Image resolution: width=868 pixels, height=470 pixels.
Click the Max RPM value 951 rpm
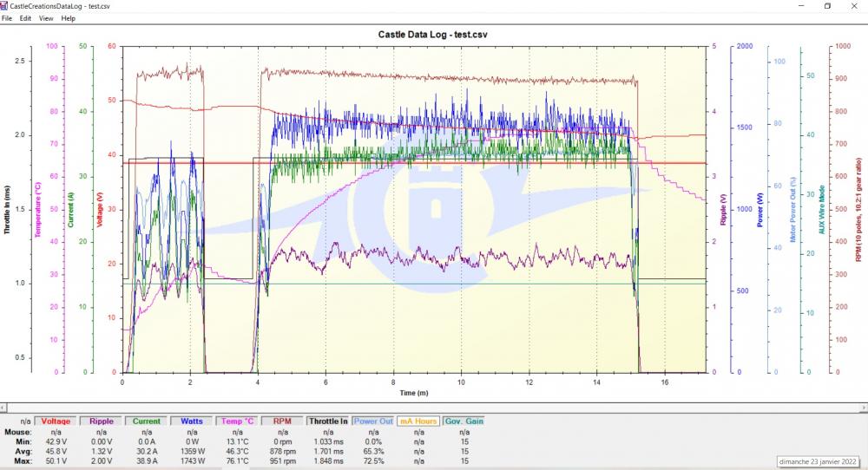pyautogui.click(x=282, y=461)
